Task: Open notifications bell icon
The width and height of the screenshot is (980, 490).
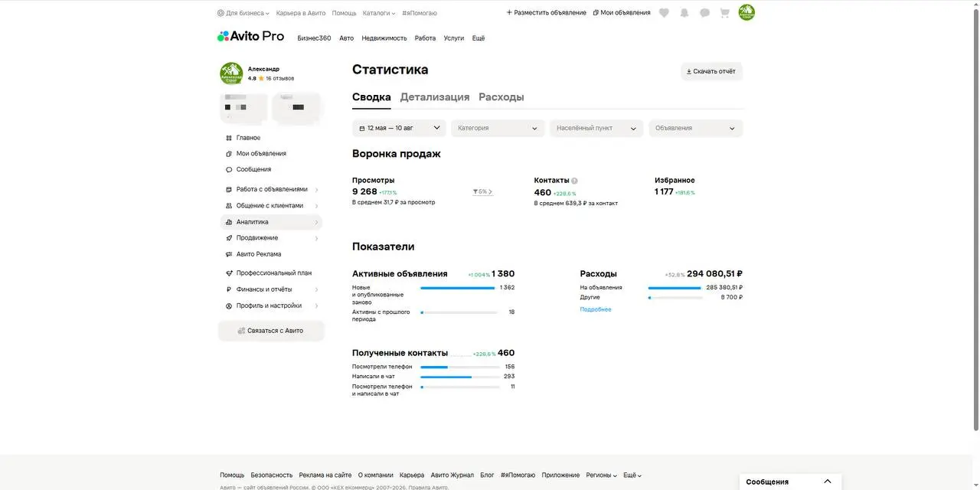Action: pyautogui.click(x=684, y=13)
